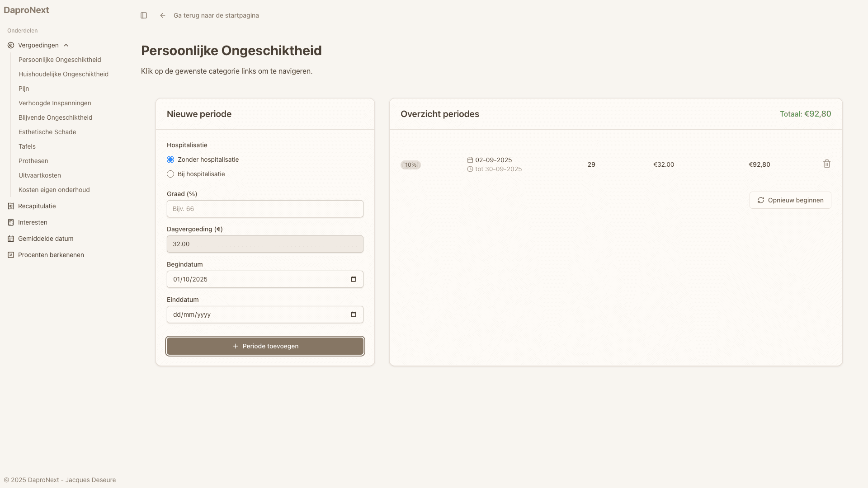Open the Uitvaartkosten category

tap(40, 175)
